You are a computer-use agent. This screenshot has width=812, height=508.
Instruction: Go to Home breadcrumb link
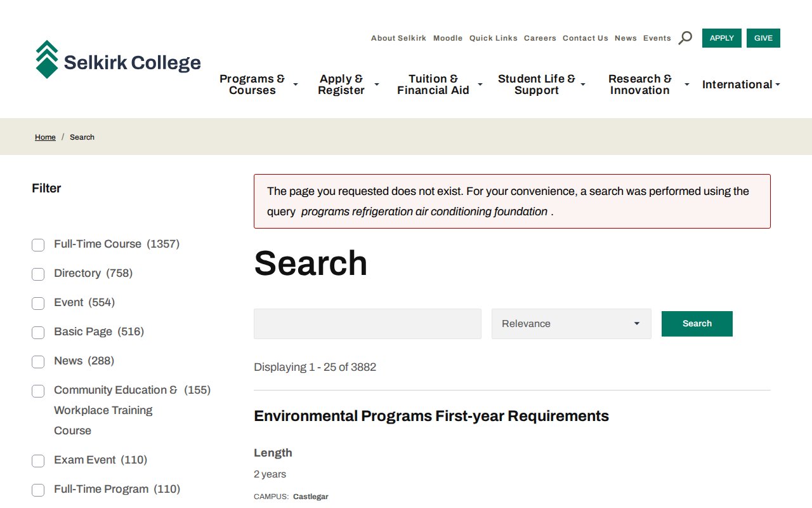(x=45, y=137)
